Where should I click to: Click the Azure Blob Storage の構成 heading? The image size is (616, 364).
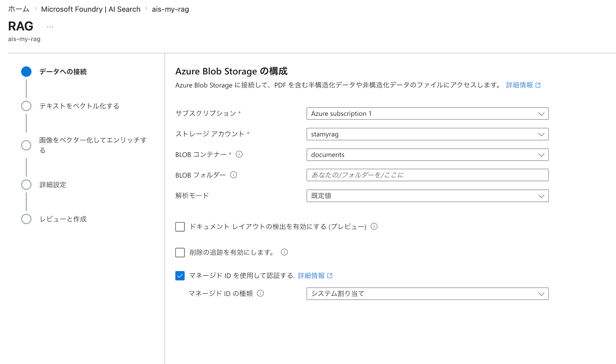tap(231, 71)
